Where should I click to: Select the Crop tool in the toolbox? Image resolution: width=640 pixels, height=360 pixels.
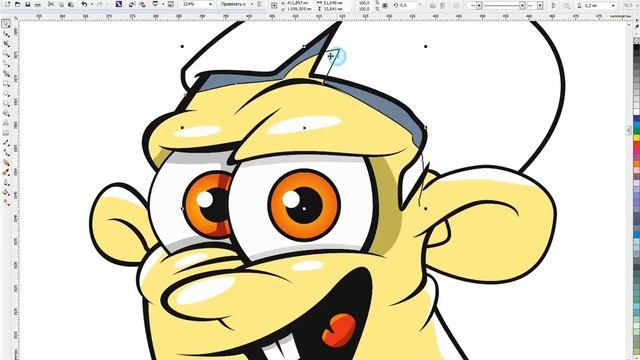6,44
